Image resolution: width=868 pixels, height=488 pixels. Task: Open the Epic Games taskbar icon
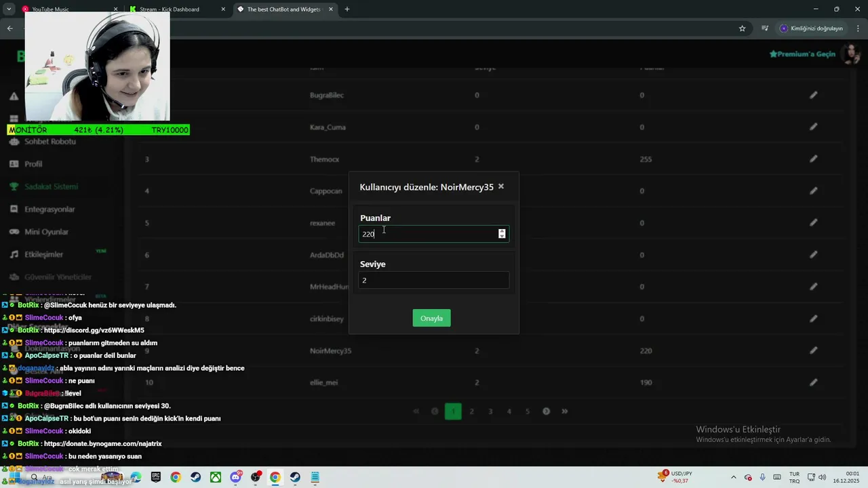[156, 477]
